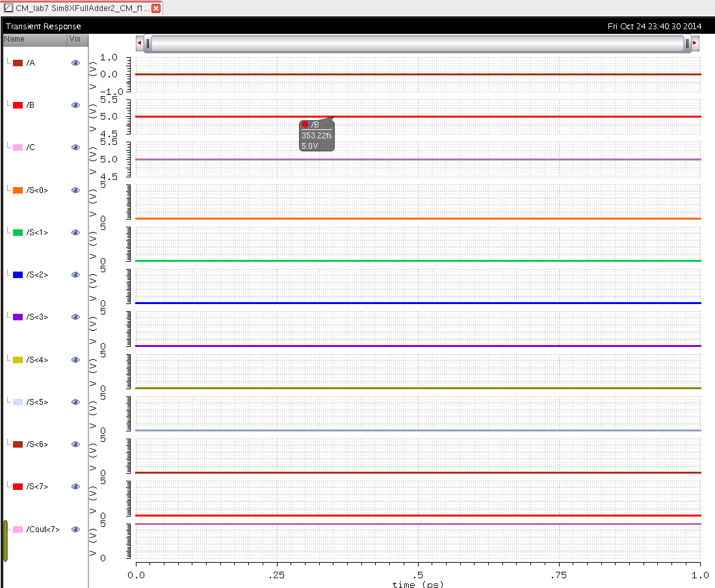Click the /S<4> yellow legend icon
Screen dimensions: 715x588
pyautogui.click(x=18, y=360)
